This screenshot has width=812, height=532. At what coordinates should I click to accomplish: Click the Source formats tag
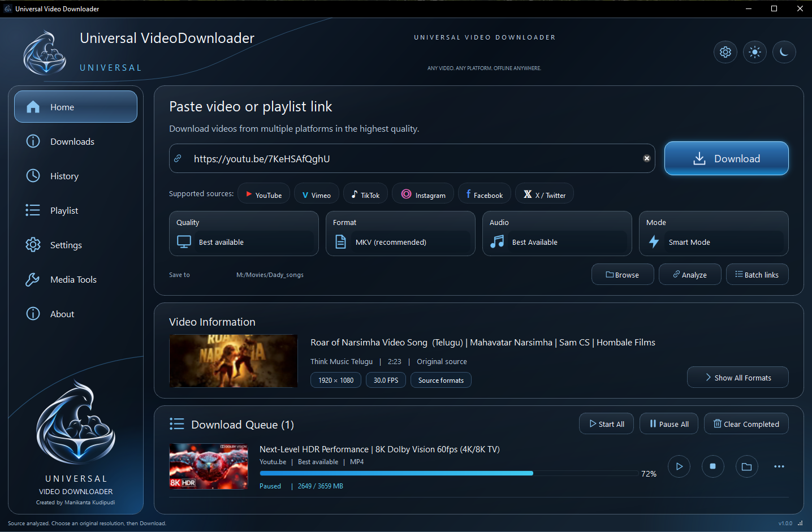point(441,380)
